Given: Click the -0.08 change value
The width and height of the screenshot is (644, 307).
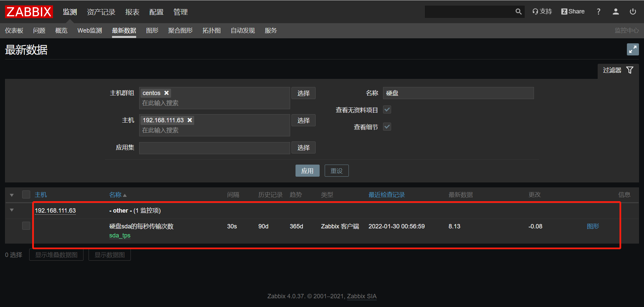Looking at the screenshot, I should pyautogui.click(x=535, y=226).
